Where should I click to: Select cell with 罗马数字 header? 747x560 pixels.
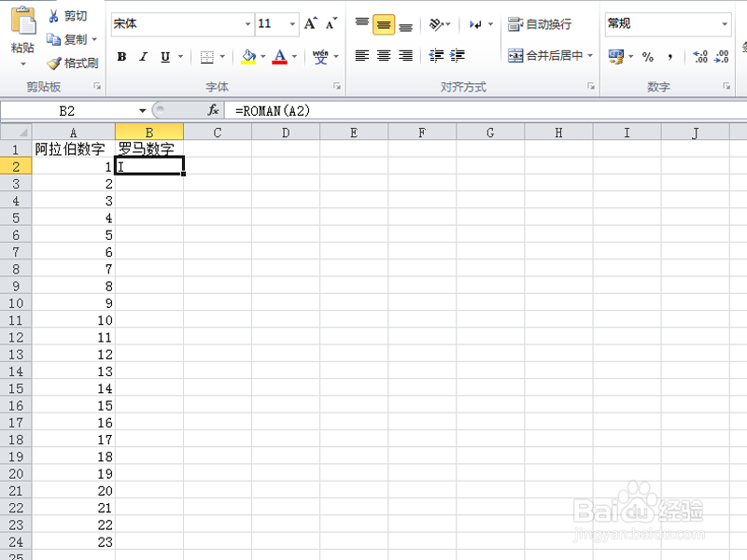[x=149, y=149]
